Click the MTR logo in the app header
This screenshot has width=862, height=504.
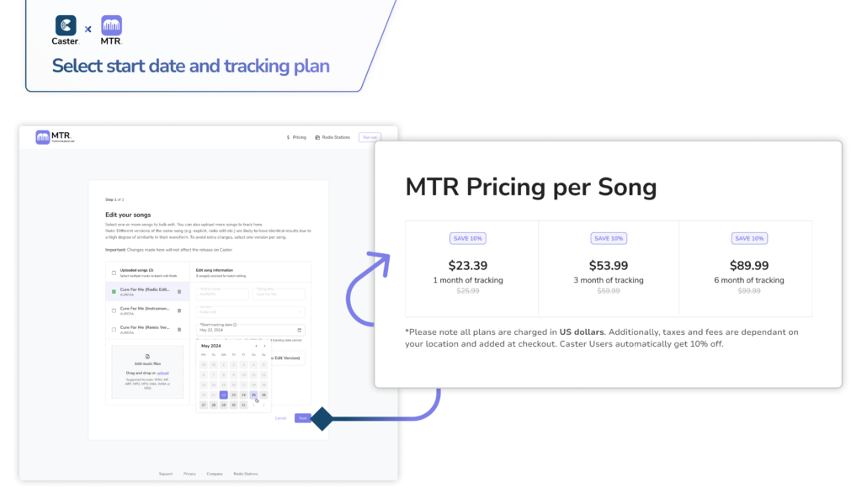54,137
